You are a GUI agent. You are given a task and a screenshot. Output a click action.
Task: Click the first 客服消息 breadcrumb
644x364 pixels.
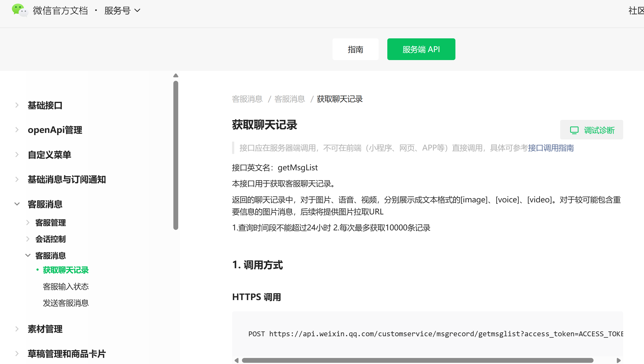click(x=247, y=99)
